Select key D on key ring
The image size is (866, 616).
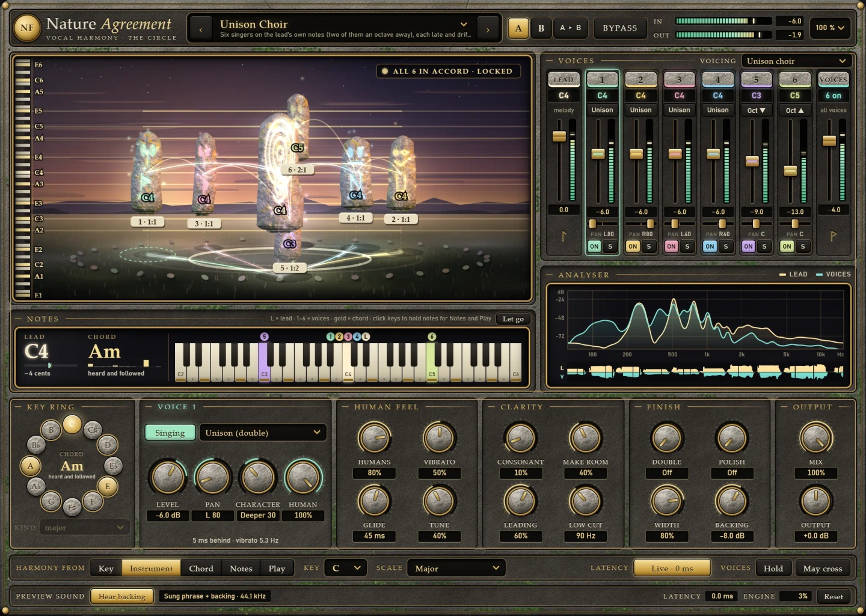(x=108, y=445)
